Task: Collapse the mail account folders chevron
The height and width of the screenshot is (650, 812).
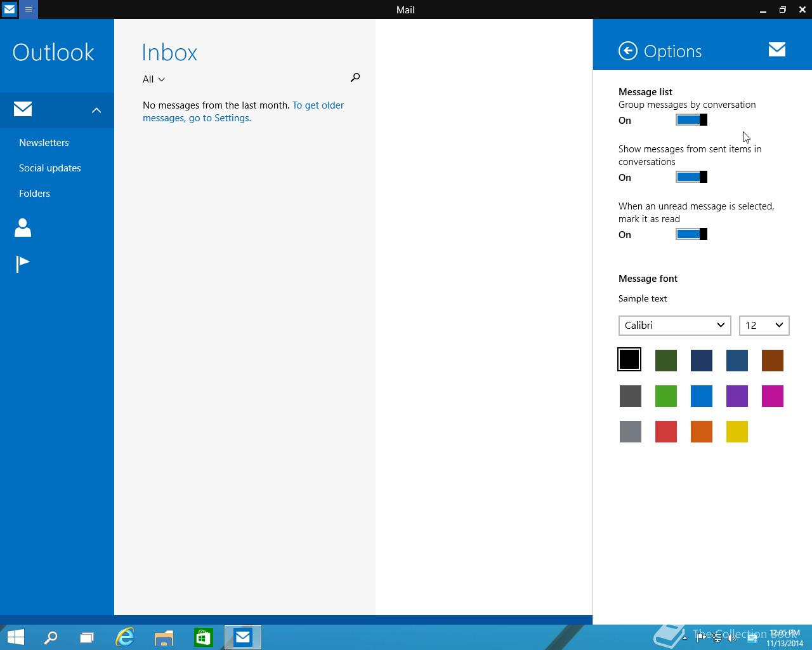Action: 96,110
